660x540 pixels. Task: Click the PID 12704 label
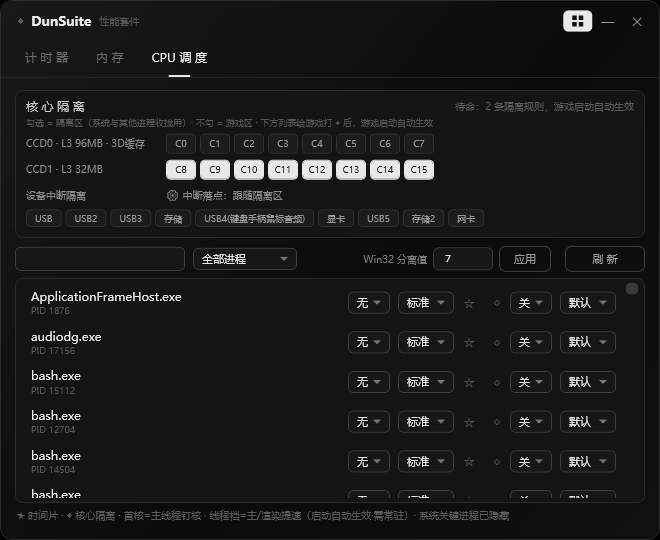[53, 430]
